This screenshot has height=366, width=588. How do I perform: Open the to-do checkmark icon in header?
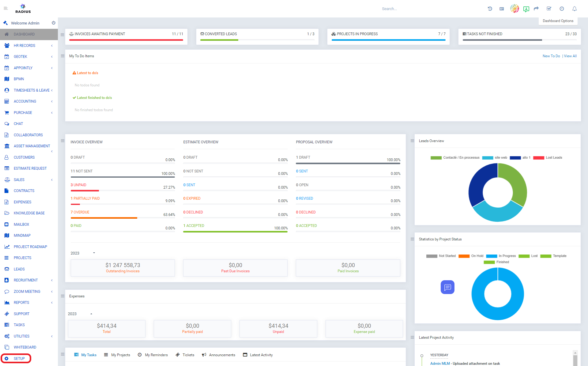(x=549, y=9)
